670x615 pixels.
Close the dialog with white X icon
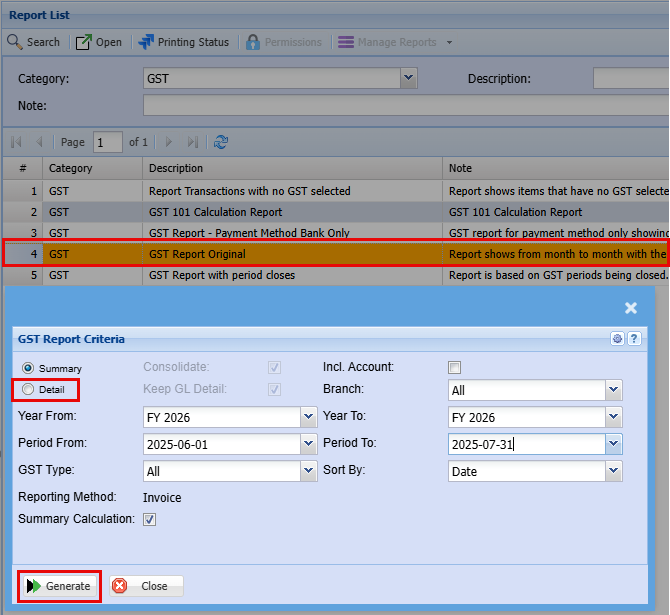pyautogui.click(x=631, y=309)
